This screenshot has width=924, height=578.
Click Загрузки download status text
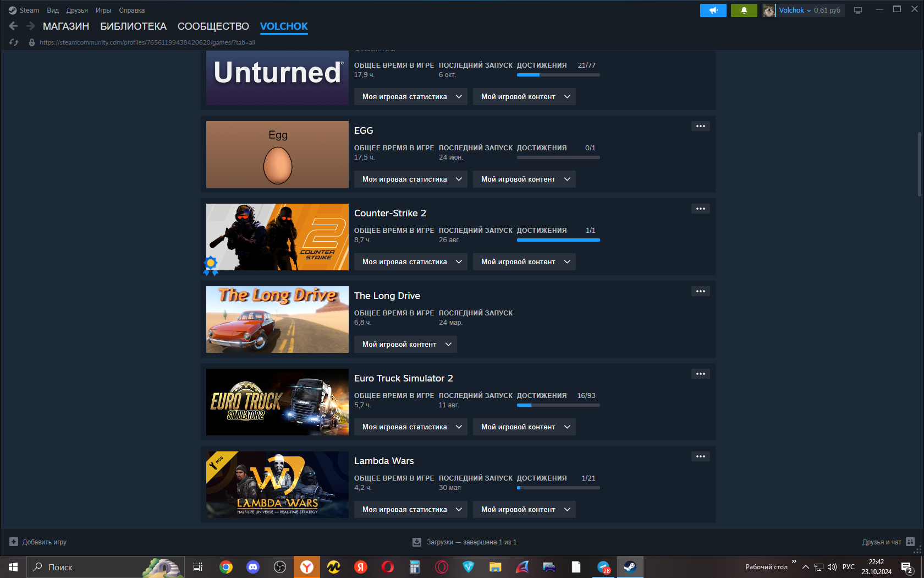[471, 542]
